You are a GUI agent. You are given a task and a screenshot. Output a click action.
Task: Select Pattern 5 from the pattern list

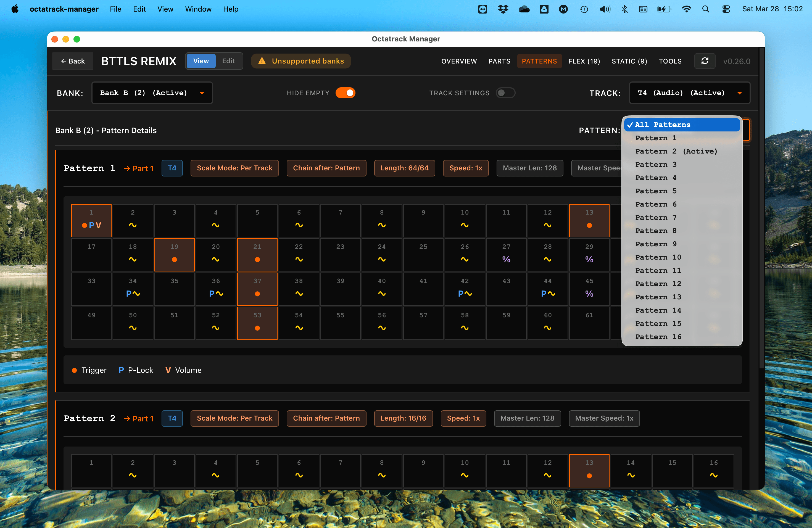[655, 191]
